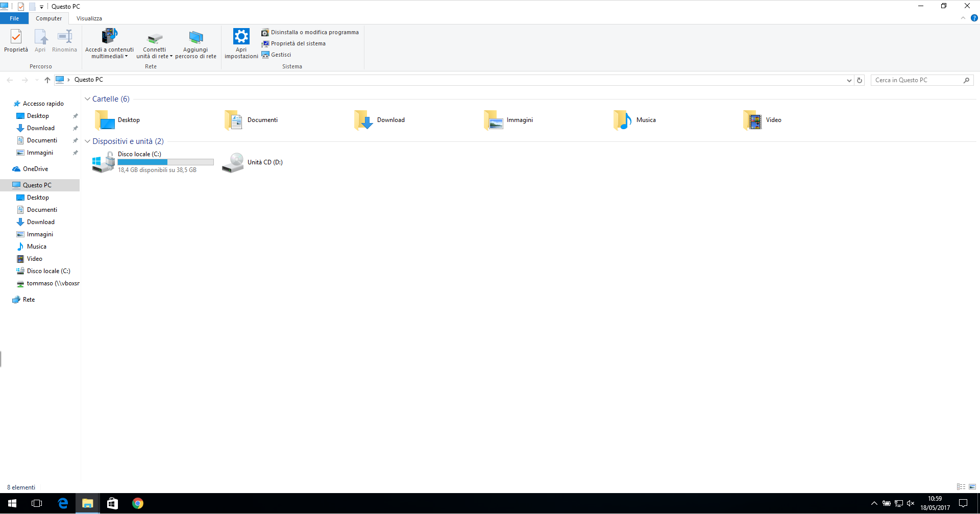Open the Proprietà ribbon icon

pyautogui.click(x=16, y=37)
